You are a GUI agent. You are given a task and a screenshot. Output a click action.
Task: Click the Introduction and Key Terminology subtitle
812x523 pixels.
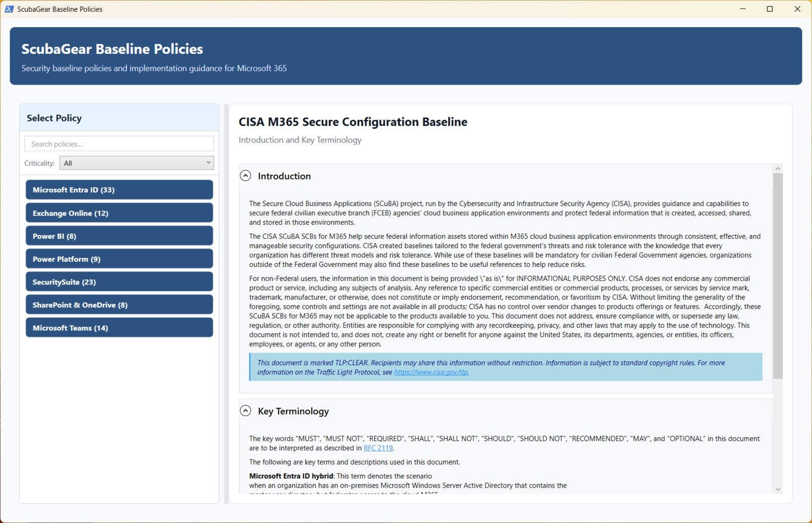(300, 140)
